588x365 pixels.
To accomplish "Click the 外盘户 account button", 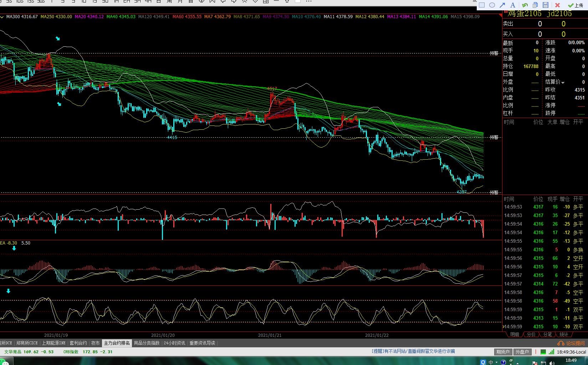I will (522, 352).
